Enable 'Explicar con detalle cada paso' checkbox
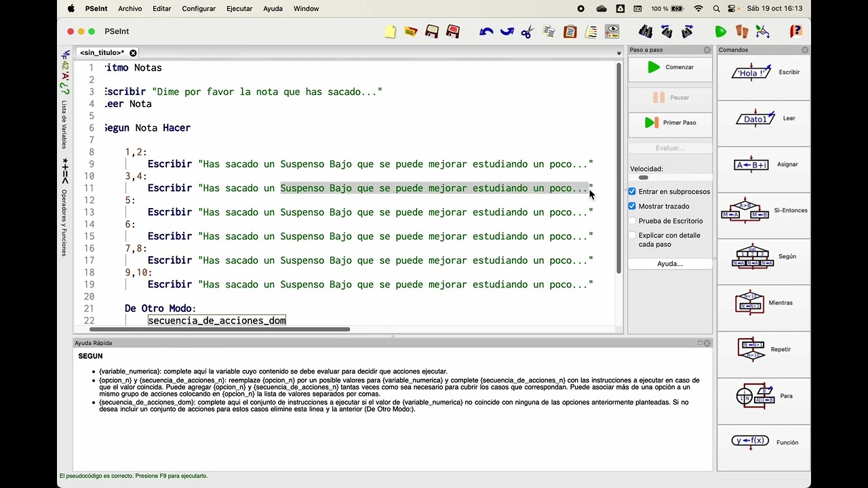Image resolution: width=868 pixels, height=488 pixels. coord(632,236)
